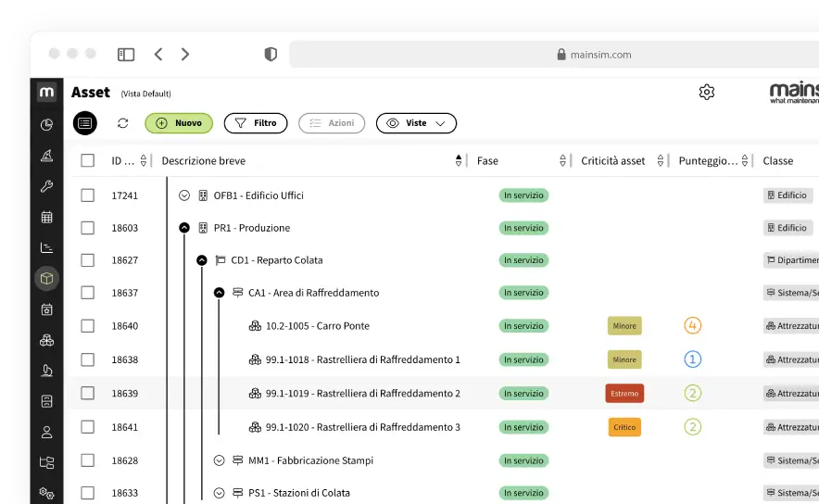The width and height of the screenshot is (819, 504).
Task: Sort by the Fase column arrows
Action: pos(562,160)
